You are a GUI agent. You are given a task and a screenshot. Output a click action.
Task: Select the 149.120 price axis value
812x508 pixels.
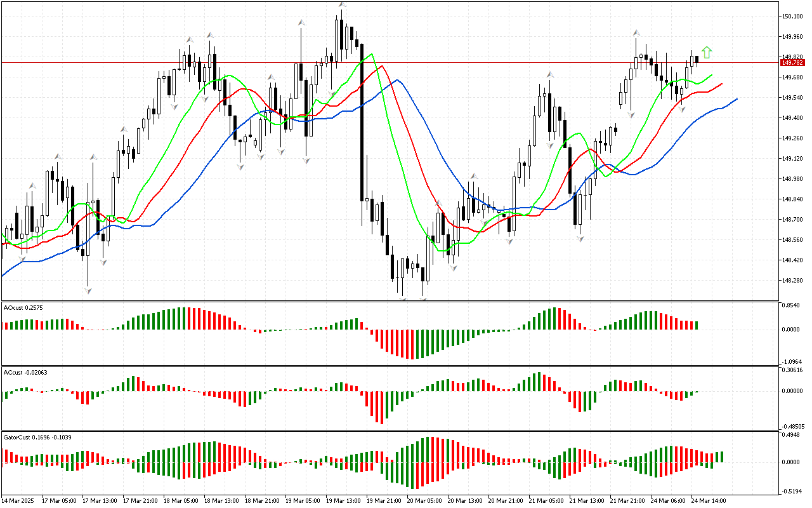point(793,158)
